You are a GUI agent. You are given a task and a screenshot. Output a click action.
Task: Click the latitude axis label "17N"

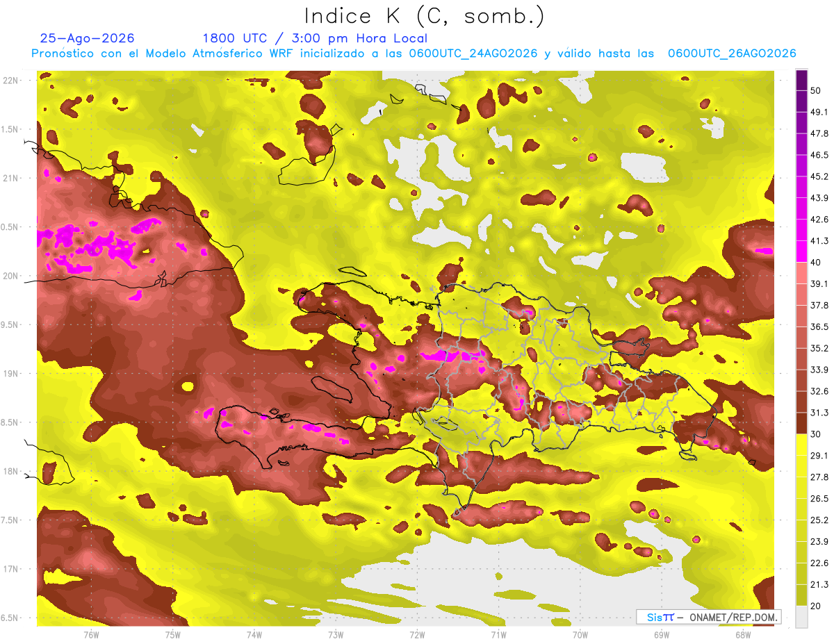point(11,569)
